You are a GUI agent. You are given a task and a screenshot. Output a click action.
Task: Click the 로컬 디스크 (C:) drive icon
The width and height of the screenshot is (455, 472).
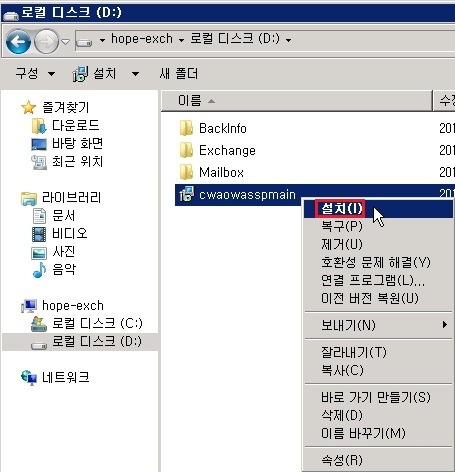pos(39,324)
